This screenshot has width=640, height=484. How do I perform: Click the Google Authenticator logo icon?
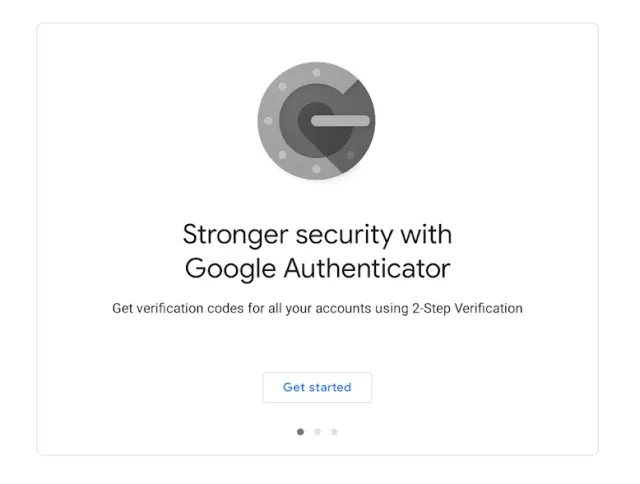tap(316, 122)
